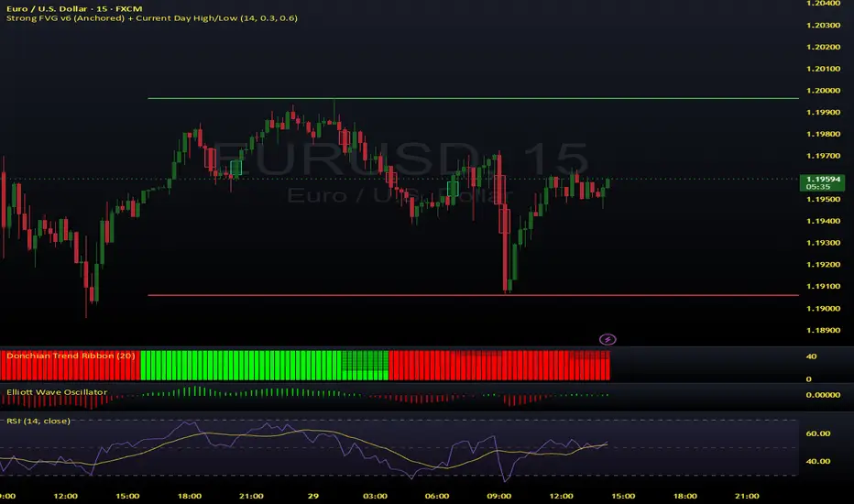Click the 0.00000 Elliott Wave scale value
The width and height of the screenshot is (854, 504).
[823, 394]
